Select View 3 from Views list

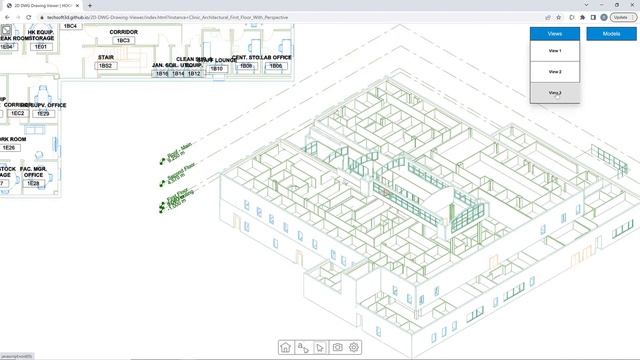point(555,93)
